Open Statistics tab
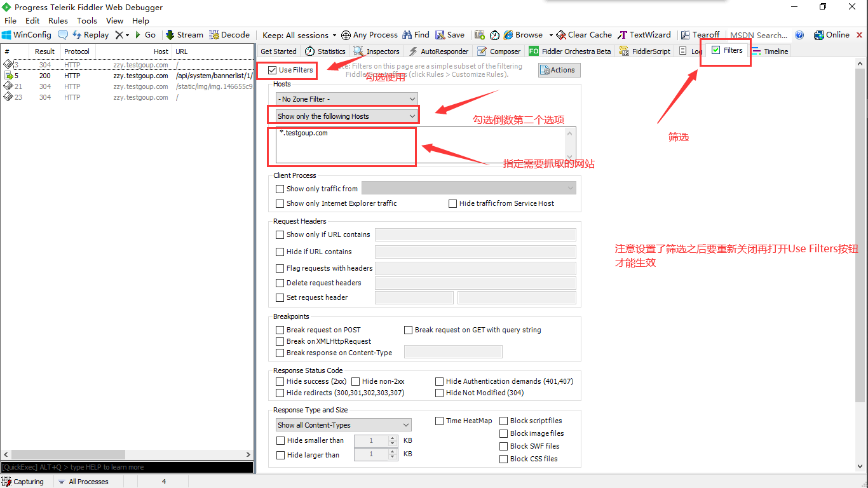This screenshot has height=488, width=868. pyautogui.click(x=325, y=51)
